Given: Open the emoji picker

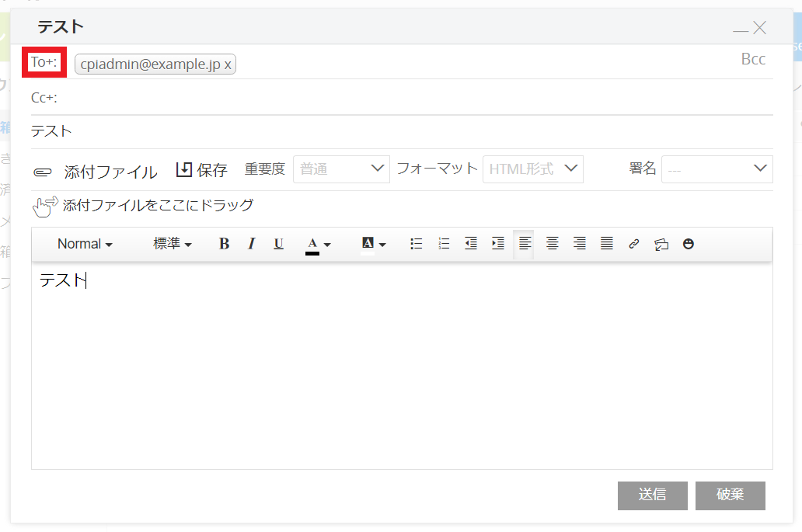Looking at the screenshot, I should (688, 244).
